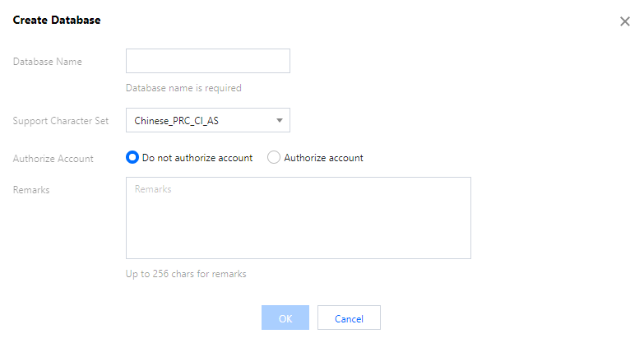
Task: Click the 'Database name is required' hint
Action: (x=183, y=88)
